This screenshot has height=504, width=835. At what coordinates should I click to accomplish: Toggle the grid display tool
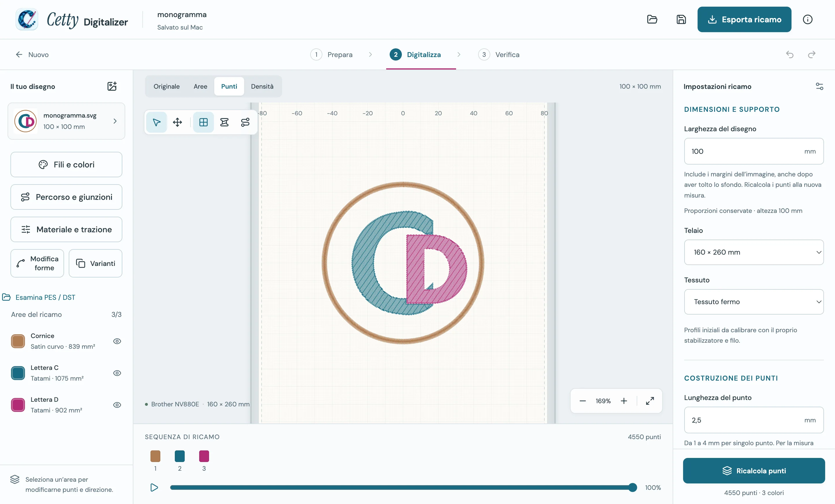(203, 122)
